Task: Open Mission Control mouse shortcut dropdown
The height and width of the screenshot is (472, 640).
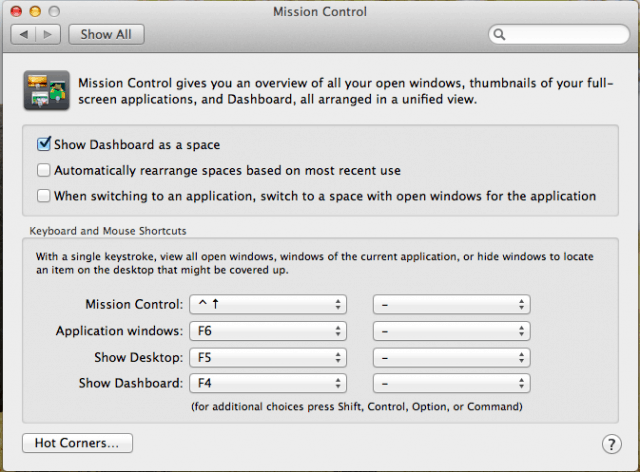Action: click(x=451, y=304)
